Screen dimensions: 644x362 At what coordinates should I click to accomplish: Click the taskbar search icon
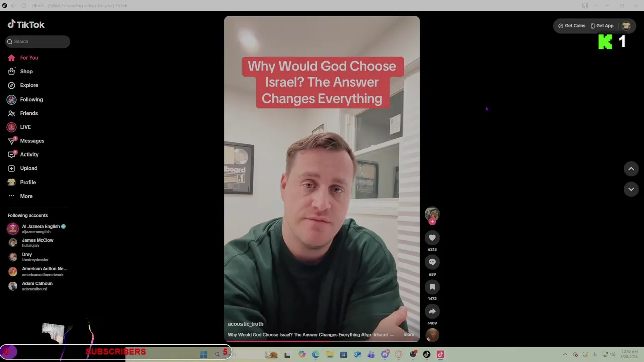click(x=218, y=354)
